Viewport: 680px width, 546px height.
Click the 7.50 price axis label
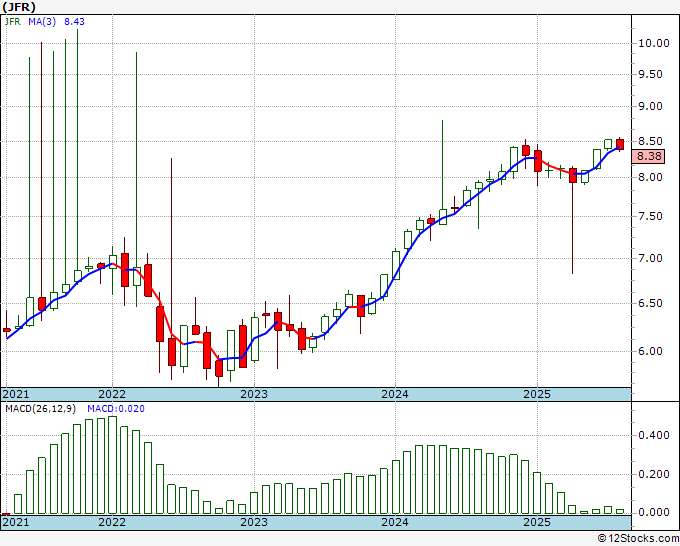click(x=650, y=216)
